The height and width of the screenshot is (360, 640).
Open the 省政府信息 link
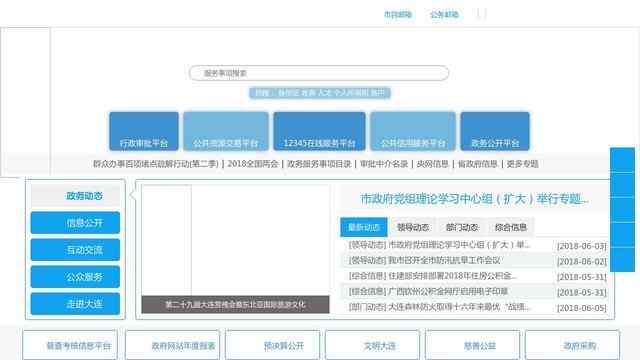point(478,164)
